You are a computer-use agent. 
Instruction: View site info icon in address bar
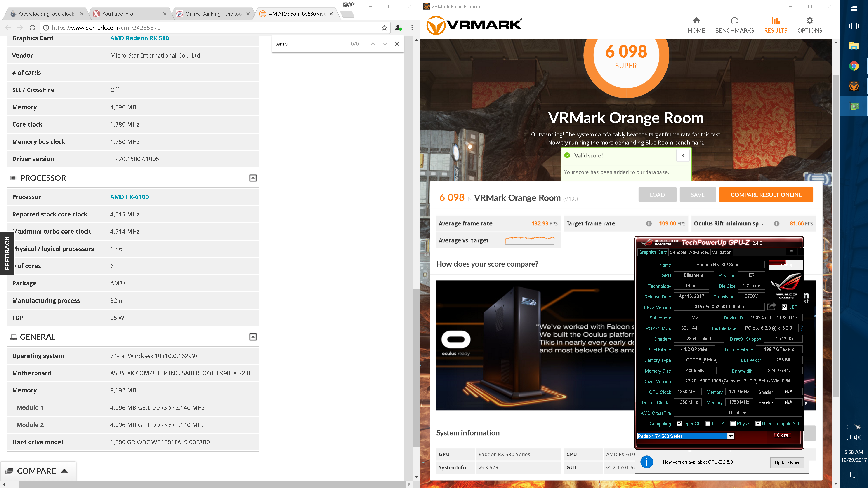click(x=46, y=28)
